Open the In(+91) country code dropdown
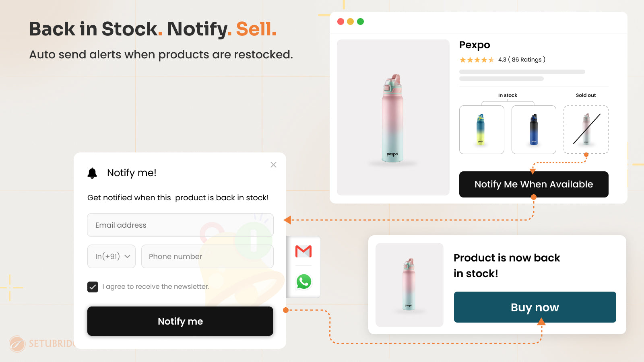The width and height of the screenshot is (644, 362). coord(111,256)
